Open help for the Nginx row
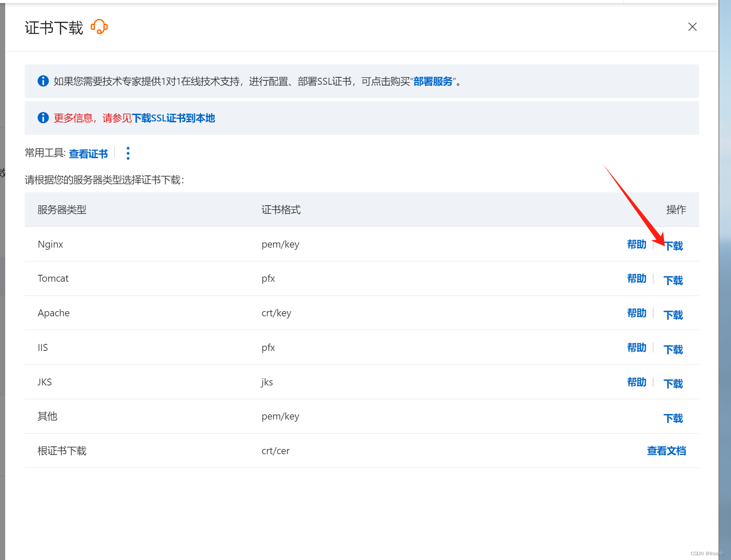 (x=637, y=244)
